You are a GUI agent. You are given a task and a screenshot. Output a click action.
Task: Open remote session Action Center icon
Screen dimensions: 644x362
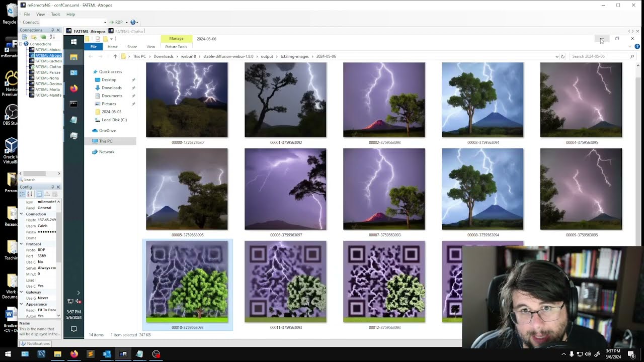pyautogui.click(x=73, y=329)
